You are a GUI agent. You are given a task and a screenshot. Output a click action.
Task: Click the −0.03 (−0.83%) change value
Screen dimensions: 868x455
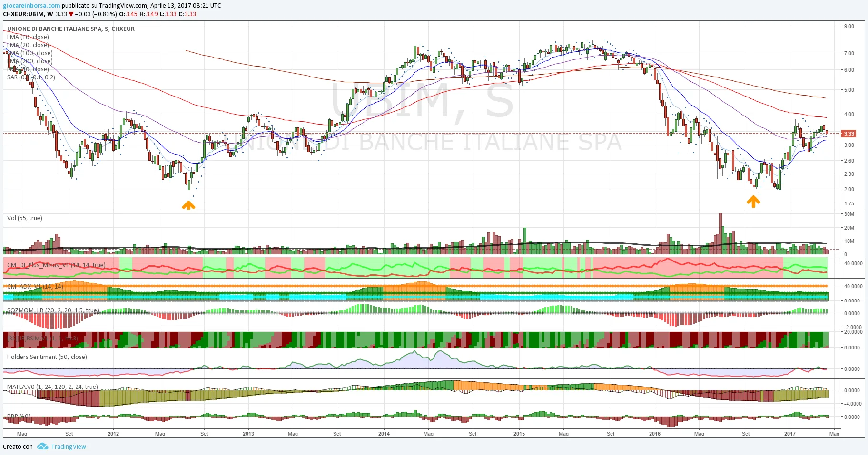pos(96,14)
